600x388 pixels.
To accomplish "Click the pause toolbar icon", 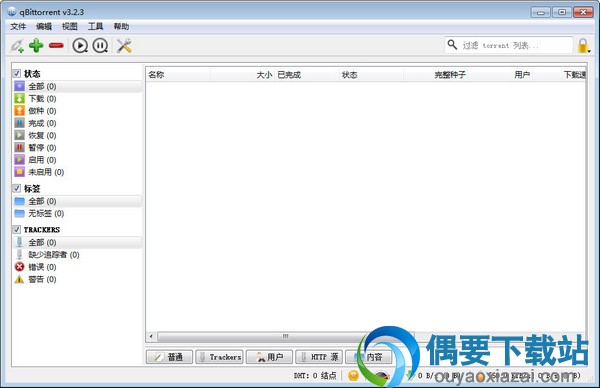I will [100, 46].
